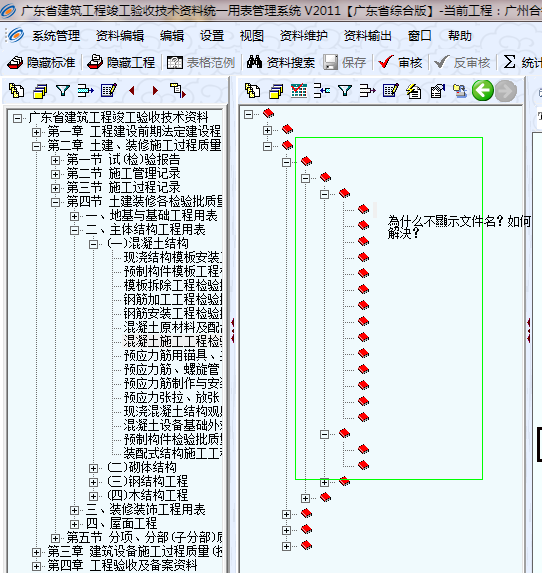Select 预应力张拉、放张 tree item
542x573 pixels.
click(x=172, y=398)
